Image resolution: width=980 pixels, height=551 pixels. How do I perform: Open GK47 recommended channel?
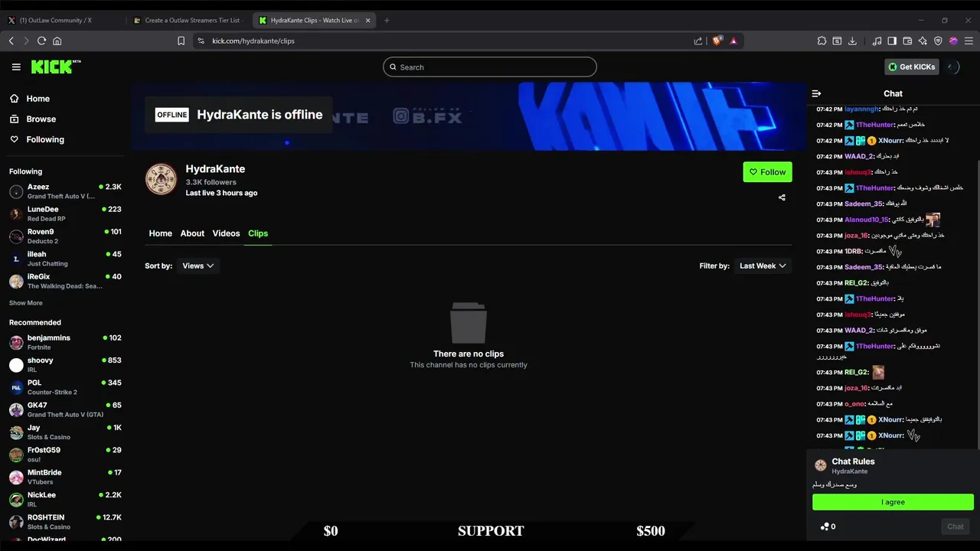[x=65, y=409]
